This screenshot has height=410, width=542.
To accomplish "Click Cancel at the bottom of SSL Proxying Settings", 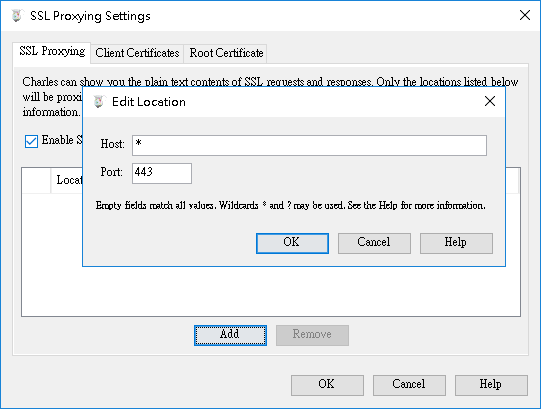I will point(409,385).
